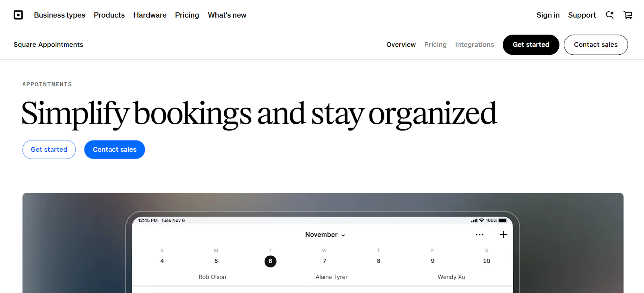
Task: Click the Sign in link
Action: coord(548,15)
